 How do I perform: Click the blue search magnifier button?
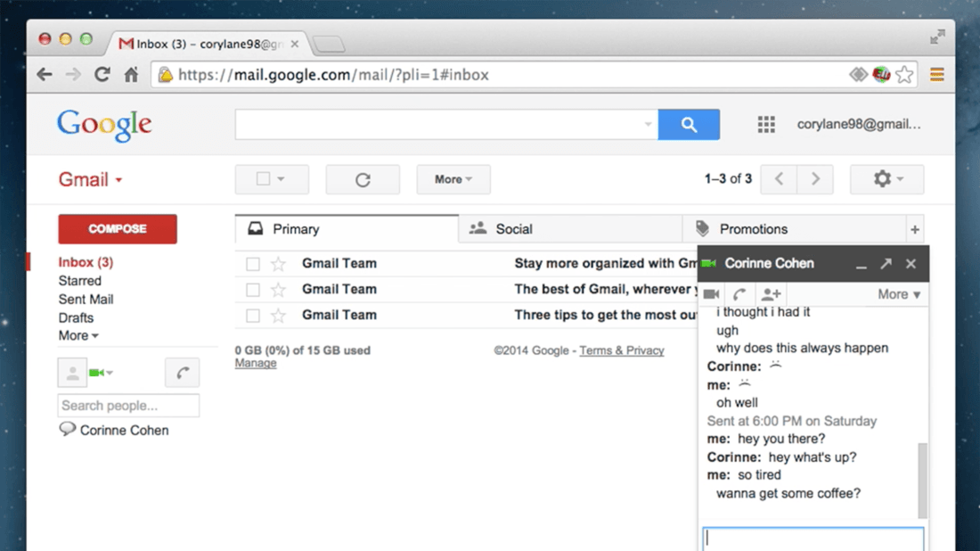pos(689,125)
